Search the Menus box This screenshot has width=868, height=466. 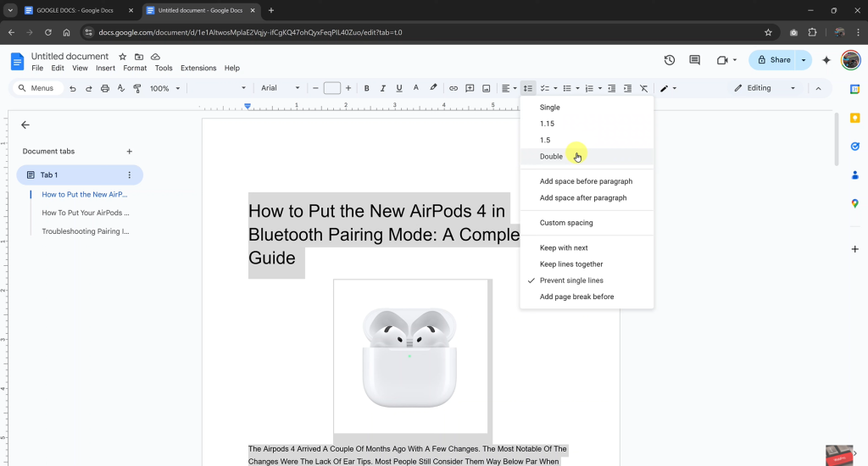point(37,88)
